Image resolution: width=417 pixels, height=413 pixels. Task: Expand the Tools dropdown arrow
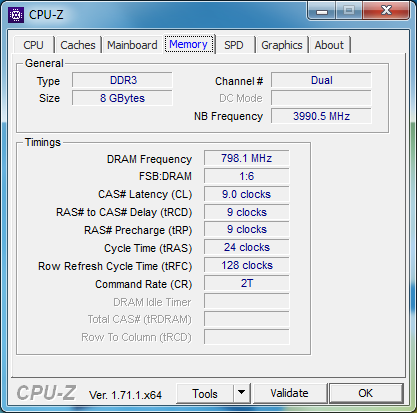coord(242,394)
